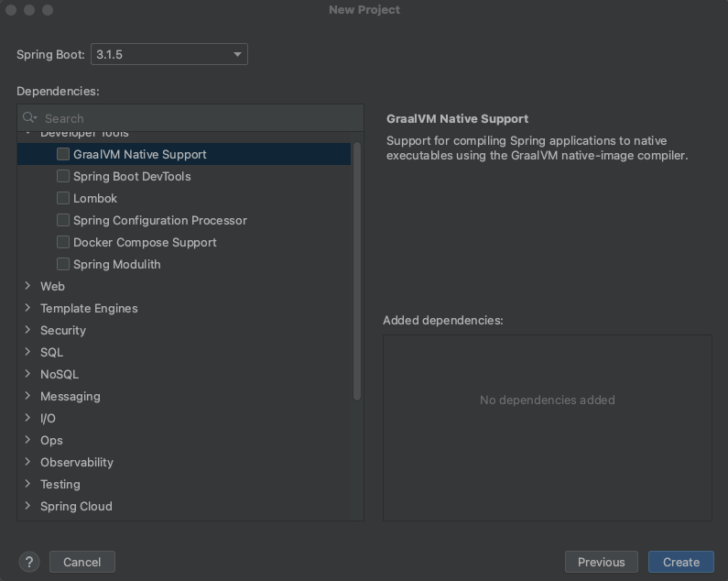
Task: Expand the Web category
Action: click(x=27, y=286)
